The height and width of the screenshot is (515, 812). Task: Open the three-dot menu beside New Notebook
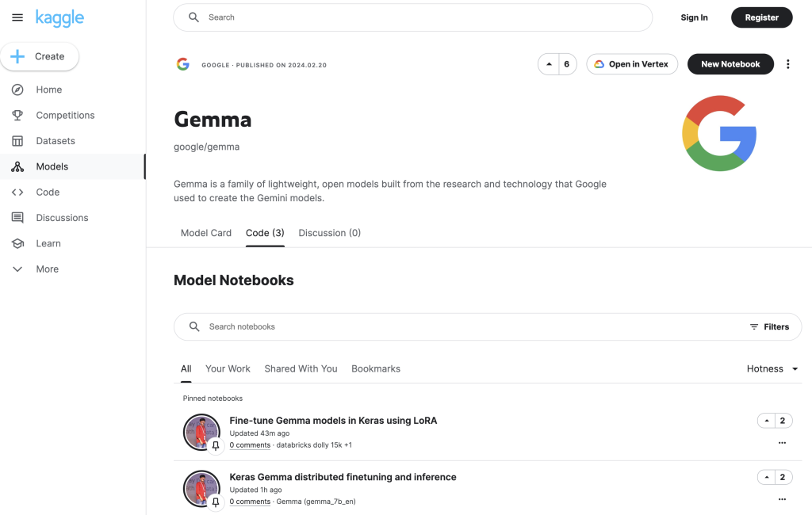click(787, 64)
